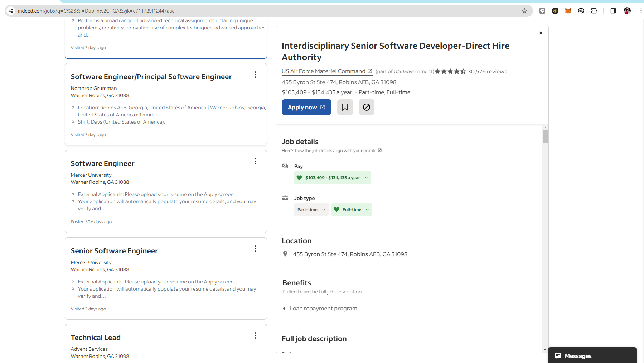Open options for the Senior Software Engineer card
The width and height of the screenshot is (644, 363).
(x=256, y=249)
